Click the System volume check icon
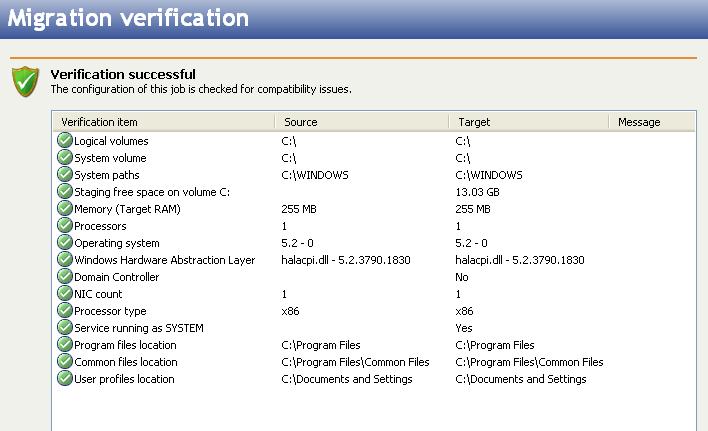The image size is (708, 431). click(65, 158)
